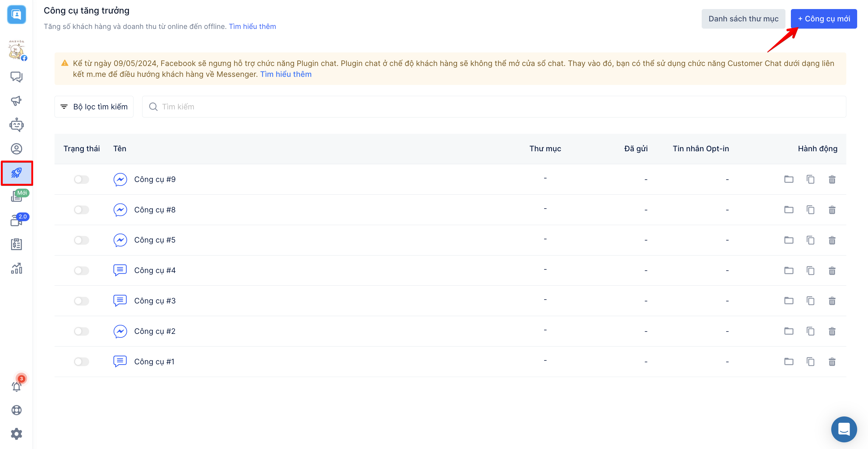Image resolution: width=868 pixels, height=449 pixels.
Task: Select the rocket growth tools icon
Action: click(17, 173)
